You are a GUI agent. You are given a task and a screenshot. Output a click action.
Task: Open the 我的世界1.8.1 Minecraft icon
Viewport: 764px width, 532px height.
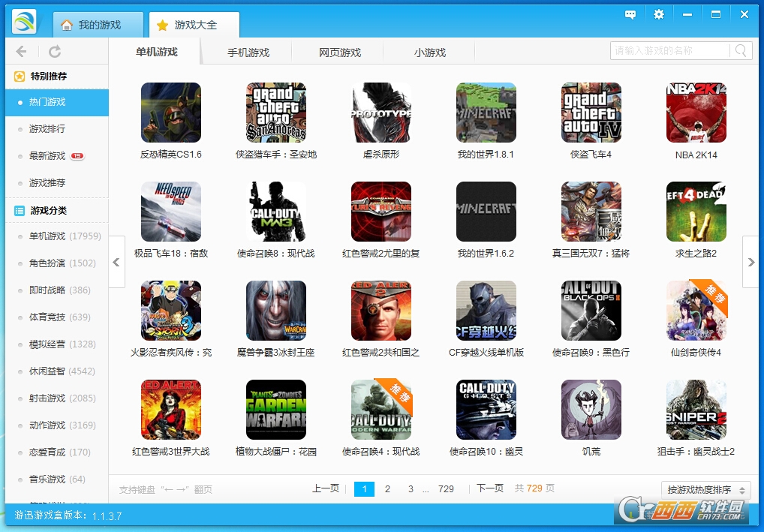[x=486, y=113]
